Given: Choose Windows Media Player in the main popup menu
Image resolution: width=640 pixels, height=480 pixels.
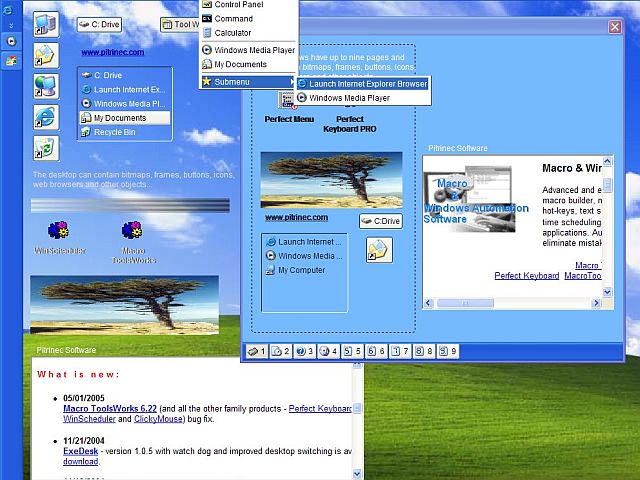Looking at the screenshot, I should tap(248, 50).
